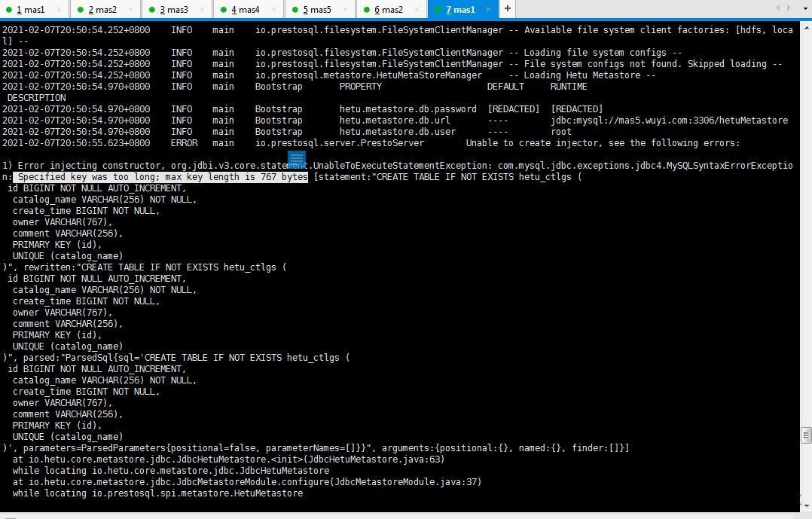The width and height of the screenshot is (812, 519).
Task: Click the 'DEFAULT' column header text
Action: click(x=505, y=87)
